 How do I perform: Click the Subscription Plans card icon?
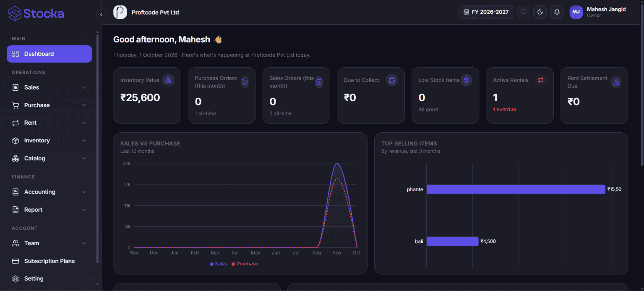16,261
